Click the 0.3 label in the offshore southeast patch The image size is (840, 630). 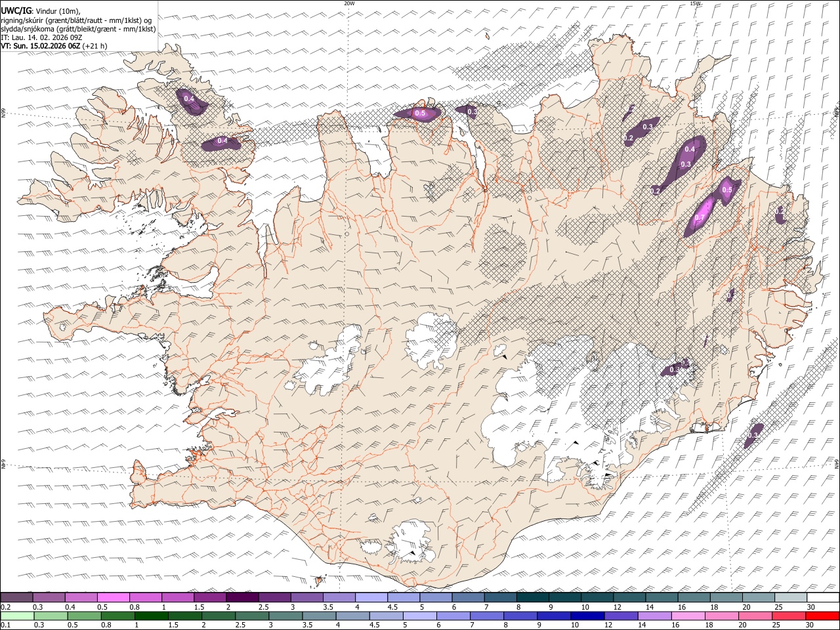pyautogui.click(x=753, y=435)
